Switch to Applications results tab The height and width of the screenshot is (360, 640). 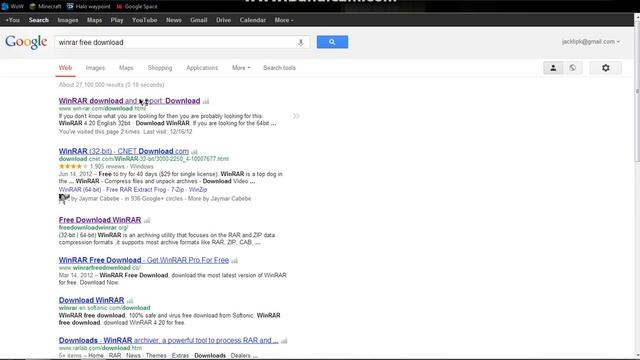click(x=202, y=68)
